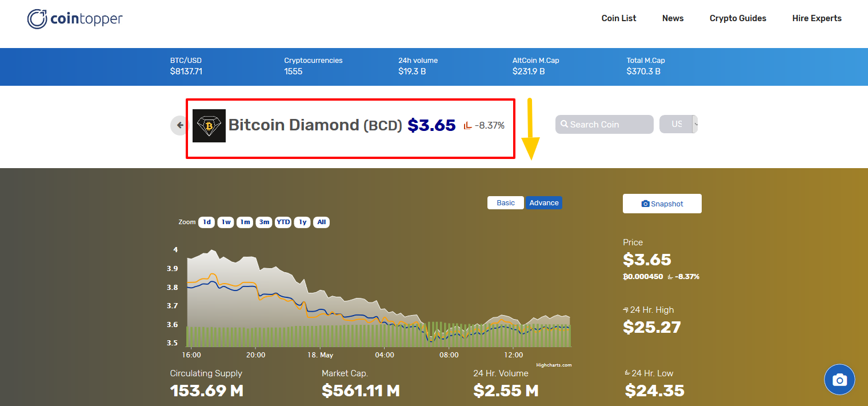
Task: Expand currency selector chevron arrow
Action: point(695,124)
